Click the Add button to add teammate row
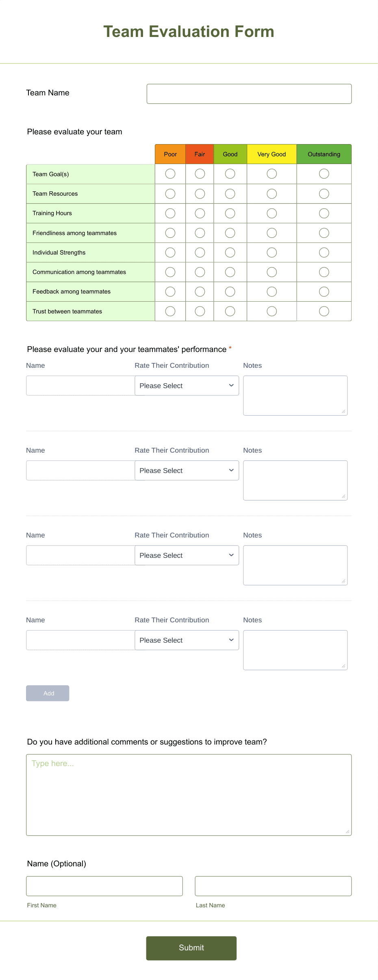Viewport: 378px width, 980px height. (x=48, y=693)
